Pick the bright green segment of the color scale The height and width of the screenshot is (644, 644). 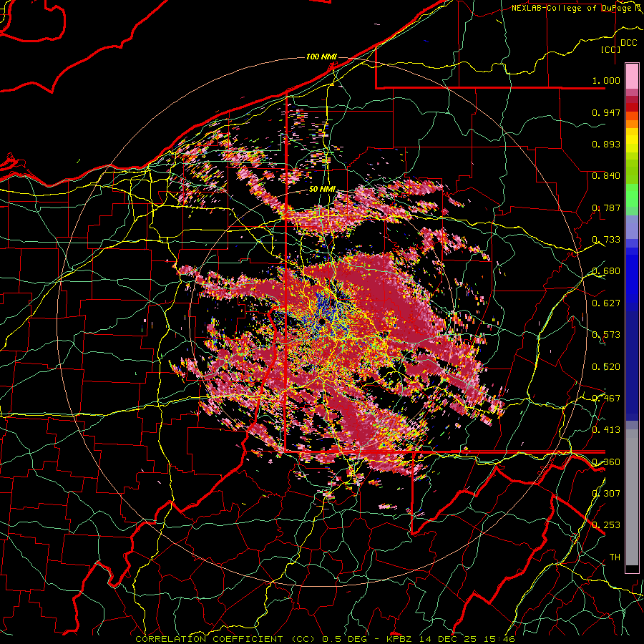coord(632,195)
